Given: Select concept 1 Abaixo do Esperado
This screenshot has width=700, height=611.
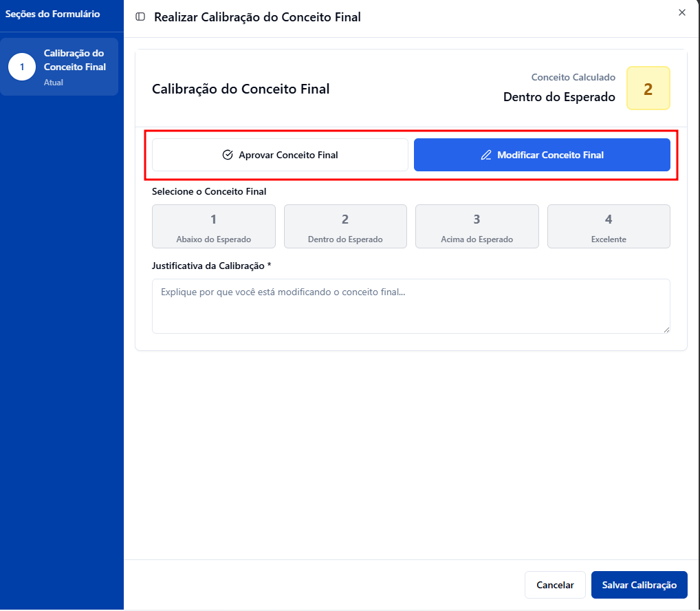Looking at the screenshot, I should tap(213, 226).
